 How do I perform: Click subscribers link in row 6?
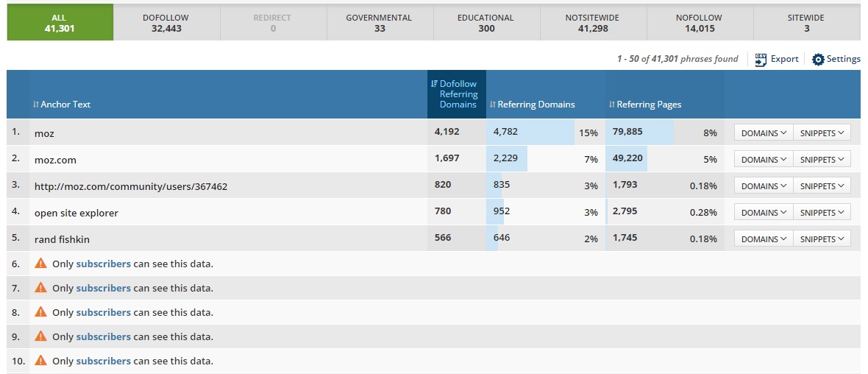click(104, 264)
